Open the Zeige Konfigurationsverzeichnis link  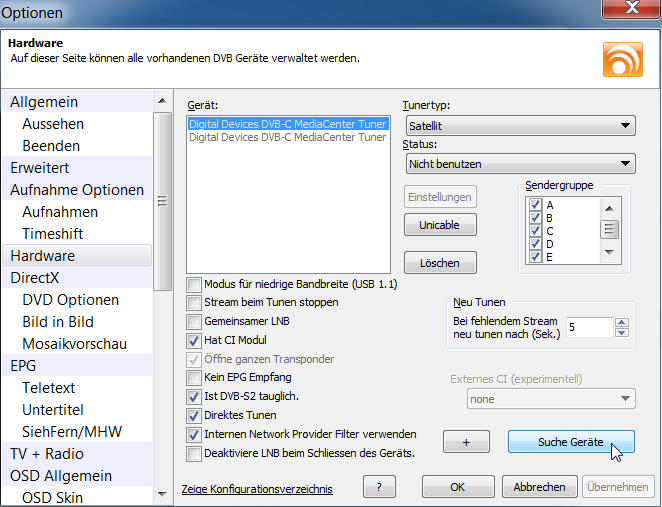click(257, 489)
